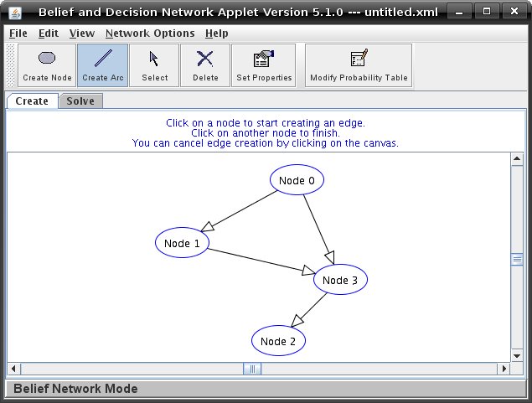Click Node 3 in the network

pyautogui.click(x=340, y=280)
